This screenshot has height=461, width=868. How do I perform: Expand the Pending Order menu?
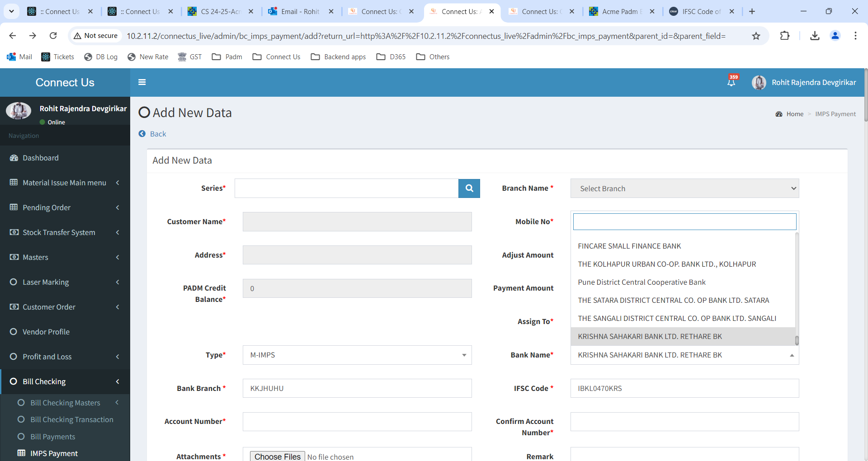tap(118, 207)
